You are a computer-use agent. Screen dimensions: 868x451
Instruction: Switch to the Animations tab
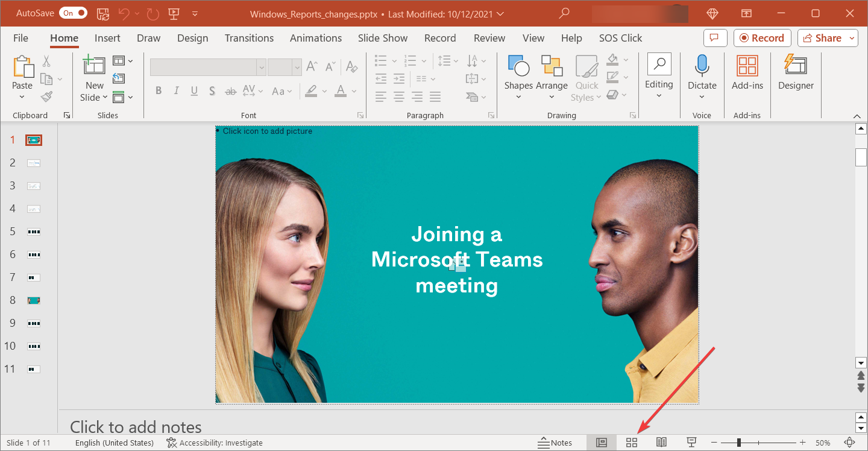pos(316,38)
